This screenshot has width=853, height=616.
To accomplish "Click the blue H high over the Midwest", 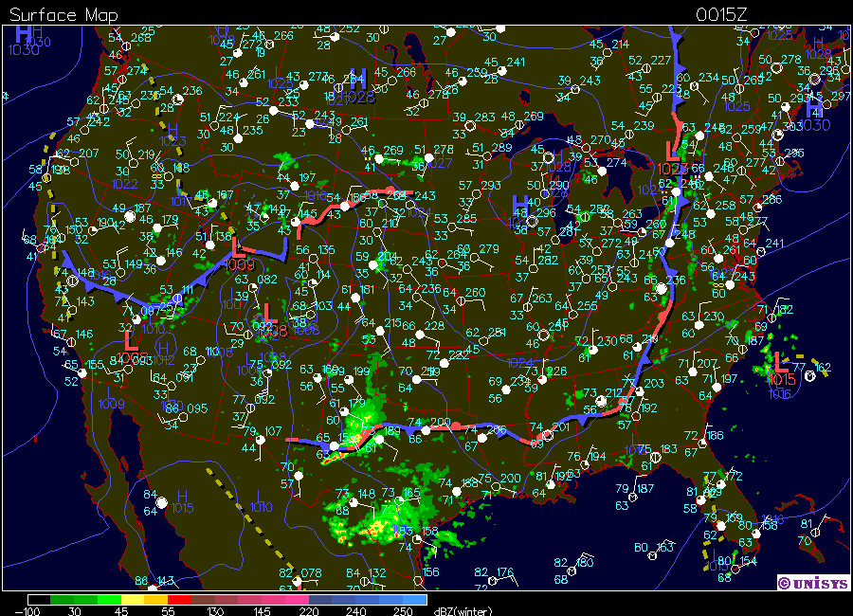I will (x=520, y=203).
